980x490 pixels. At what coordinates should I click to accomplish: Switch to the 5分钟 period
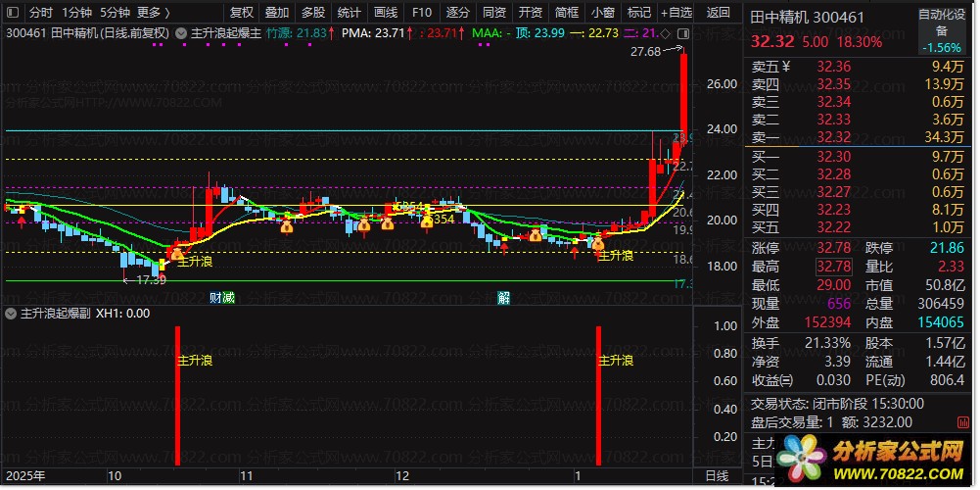[115, 12]
